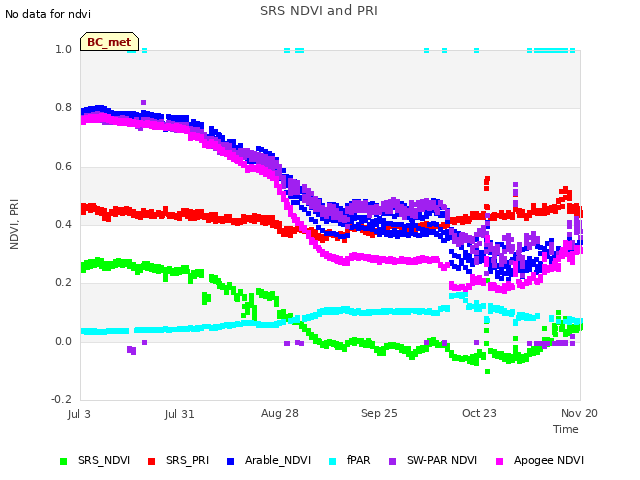Click the 'No data for ndvi' message
The width and height of the screenshot is (640, 480).
point(48,14)
